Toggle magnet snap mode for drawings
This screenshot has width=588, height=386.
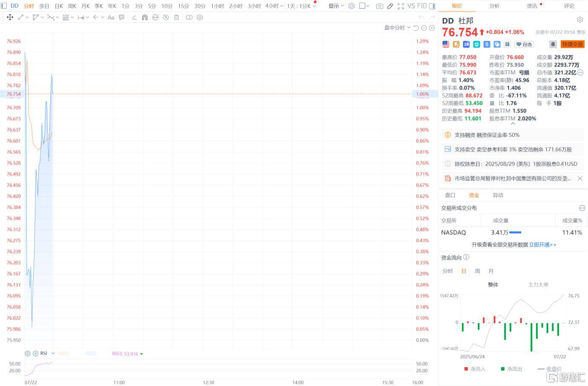(x=145, y=17)
